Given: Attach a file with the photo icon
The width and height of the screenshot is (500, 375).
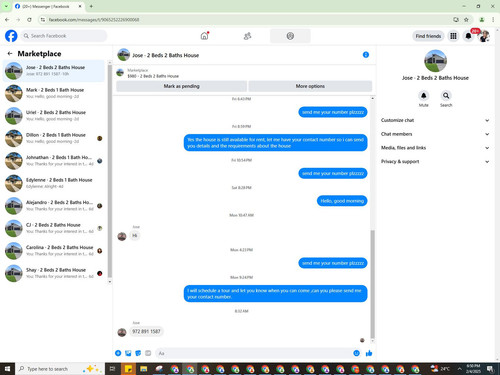Looking at the screenshot, I should click(128, 353).
